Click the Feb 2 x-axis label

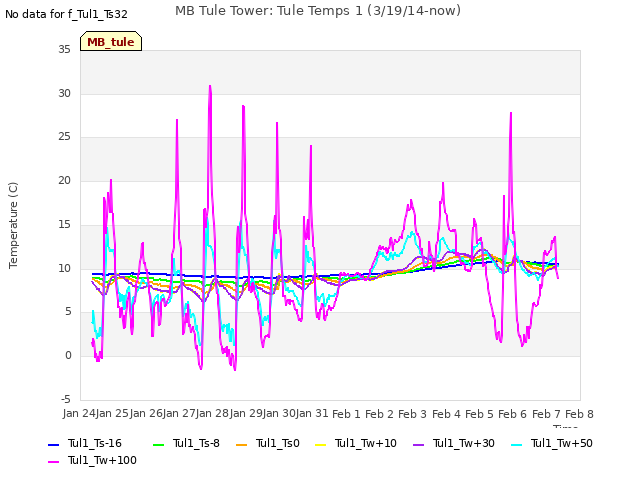click(379, 414)
